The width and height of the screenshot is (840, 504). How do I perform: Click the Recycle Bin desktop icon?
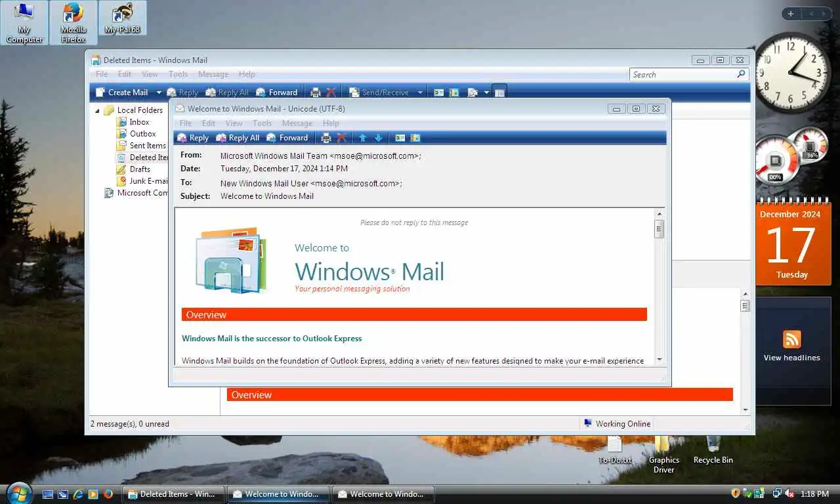pyautogui.click(x=713, y=450)
